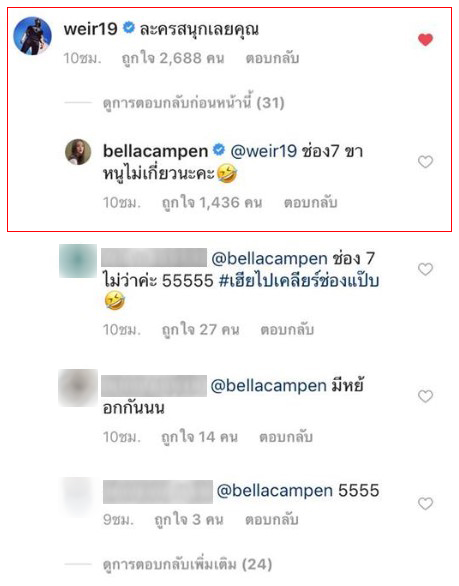Open weir19 profile picture
The height and width of the screenshot is (586, 459).
click(32, 36)
